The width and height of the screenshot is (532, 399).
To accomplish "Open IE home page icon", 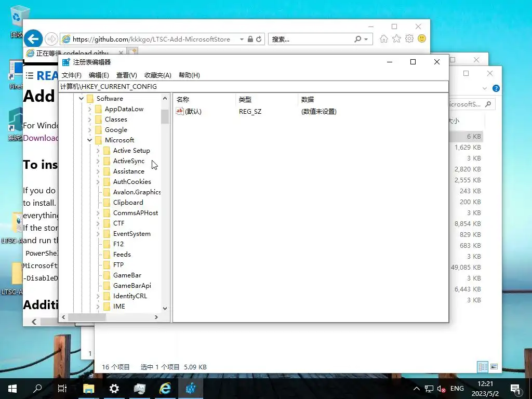I will (x=384, y=38).
